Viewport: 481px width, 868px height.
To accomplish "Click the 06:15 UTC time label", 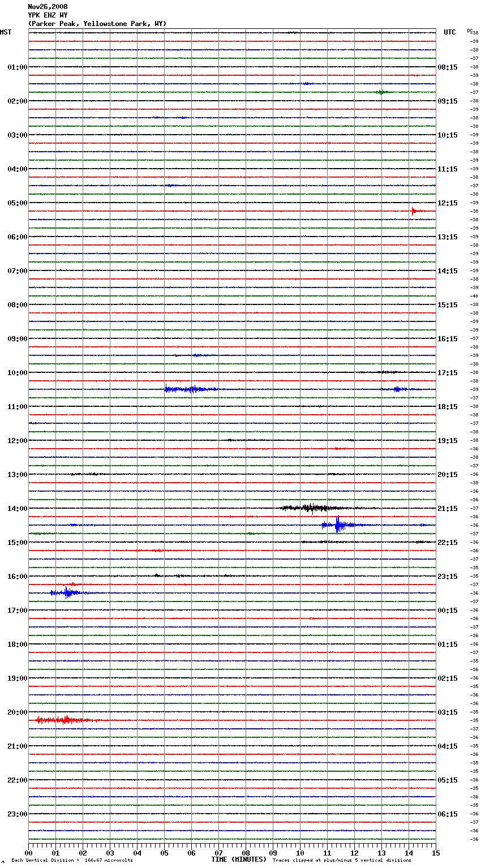I will click(448, 814).
